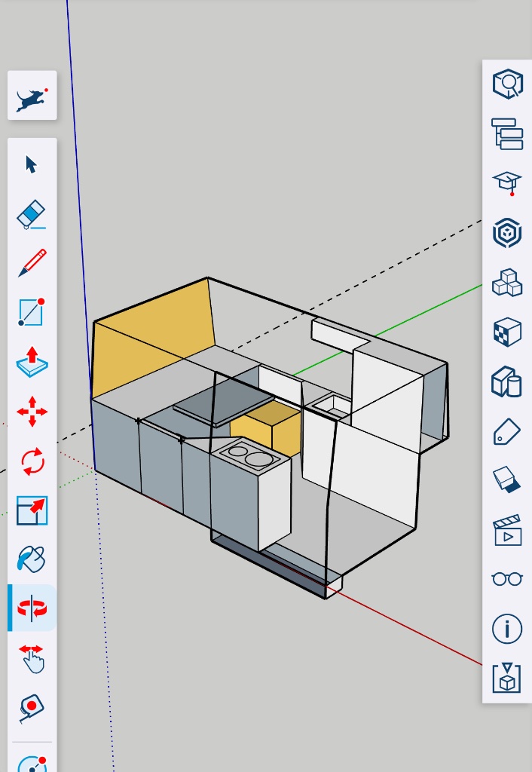The height and width of the screenshot is (772, 532).
Task: Select the arrow Select tool
Action: (x=32, y=164)
